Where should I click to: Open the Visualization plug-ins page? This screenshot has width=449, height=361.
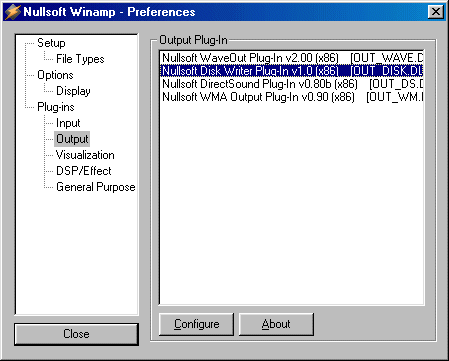point(85,155)
